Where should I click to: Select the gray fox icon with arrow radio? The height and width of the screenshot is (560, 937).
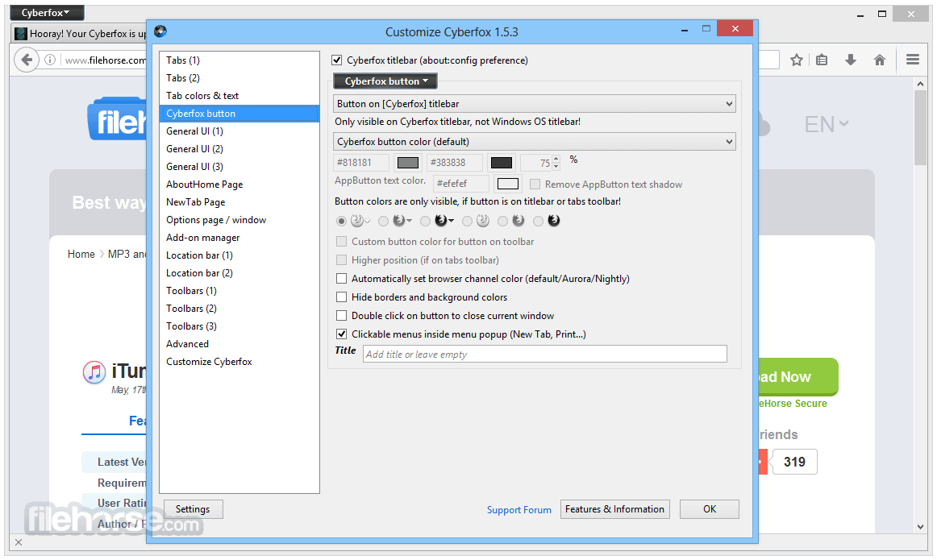[x=383, y=222]
